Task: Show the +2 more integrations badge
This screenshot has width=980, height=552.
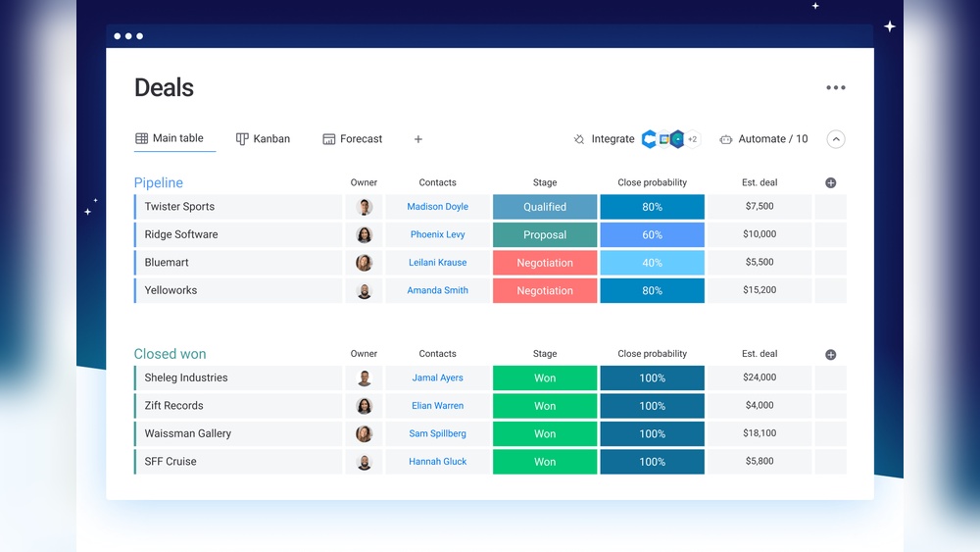Action: tap(693, 139)
